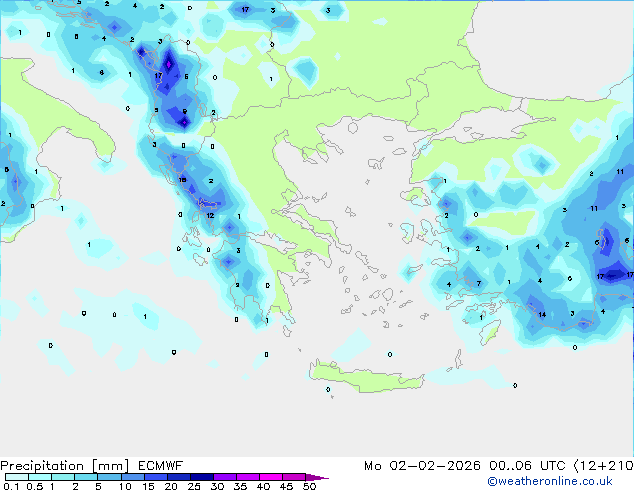Screen dimensions: 634x490
Task: Click the 35–40 mm legend color swatch
Action: (248, 477)
